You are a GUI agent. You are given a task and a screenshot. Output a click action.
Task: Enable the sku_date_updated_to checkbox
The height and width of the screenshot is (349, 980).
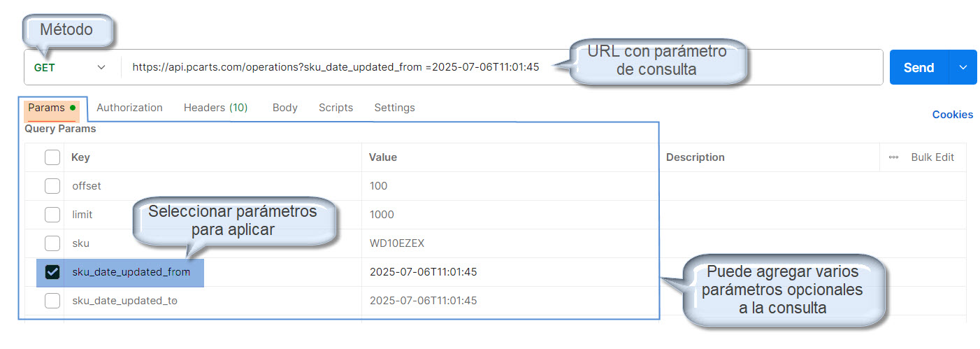pos(52,301)
